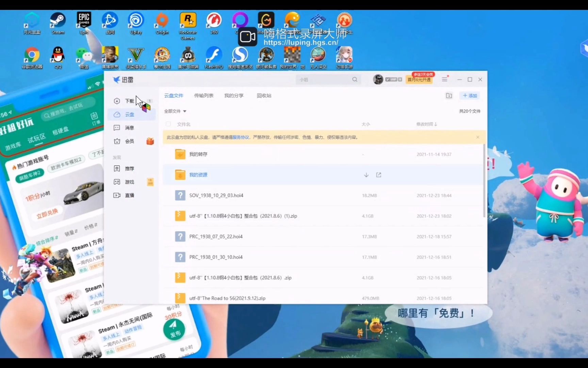Open the hamburger main menu in Xunlei
588x368 pixels.
(444, 79)
